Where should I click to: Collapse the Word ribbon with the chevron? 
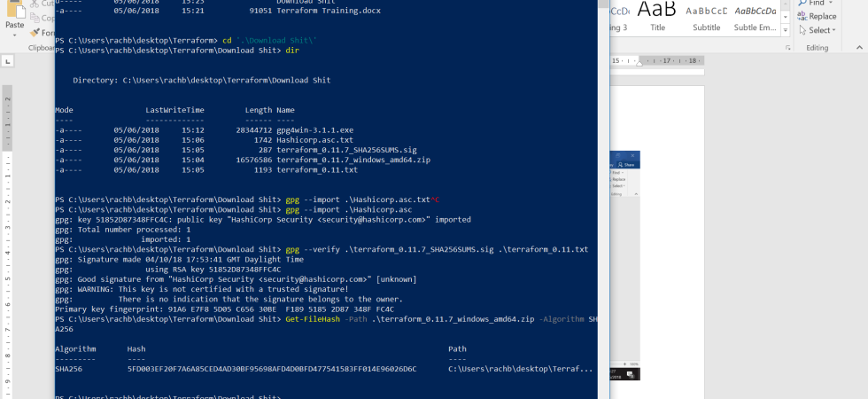click(860, 48)
